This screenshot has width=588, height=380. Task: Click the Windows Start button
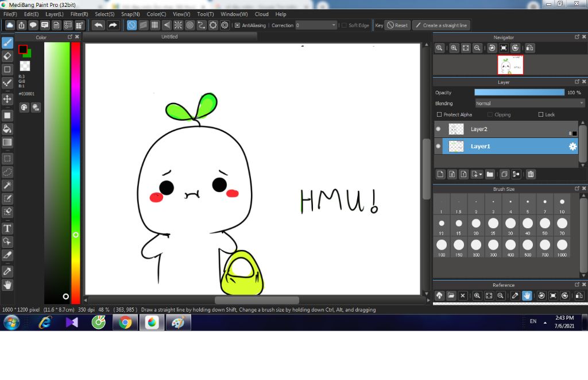point(11,323)
